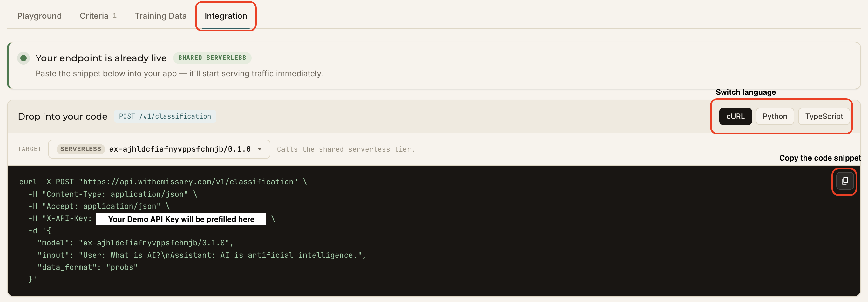
Task: Click the POST /v1/classification endpoint label
Action: click(x=165, y=116)
